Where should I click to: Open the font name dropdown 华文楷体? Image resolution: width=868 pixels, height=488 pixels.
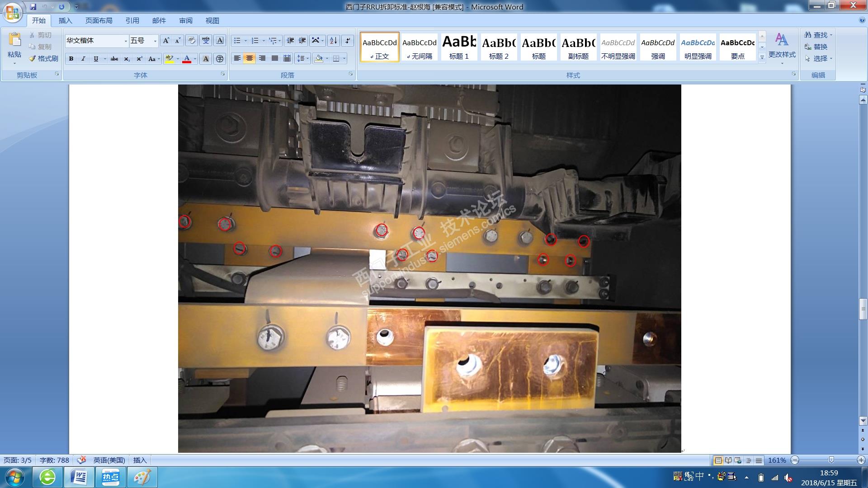click(x=126, y=41)
